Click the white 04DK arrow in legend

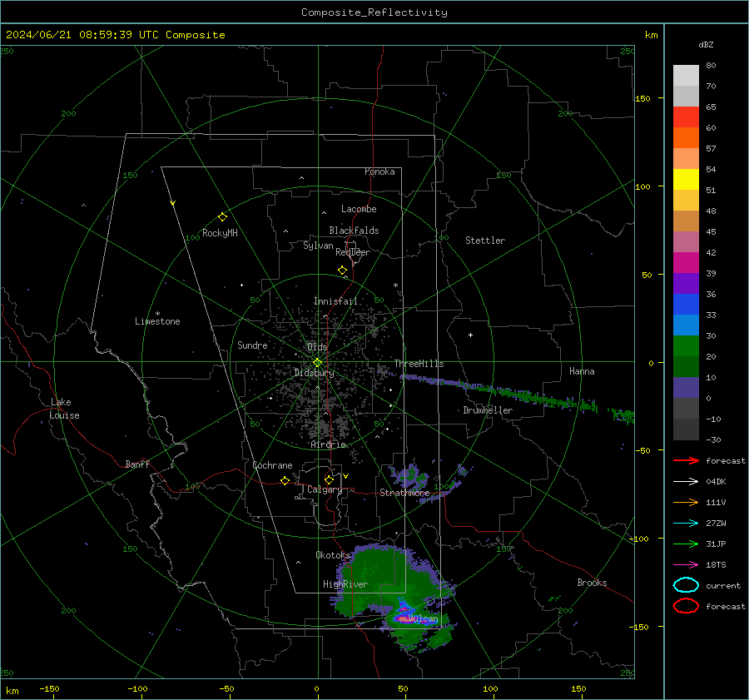(686, 482)
